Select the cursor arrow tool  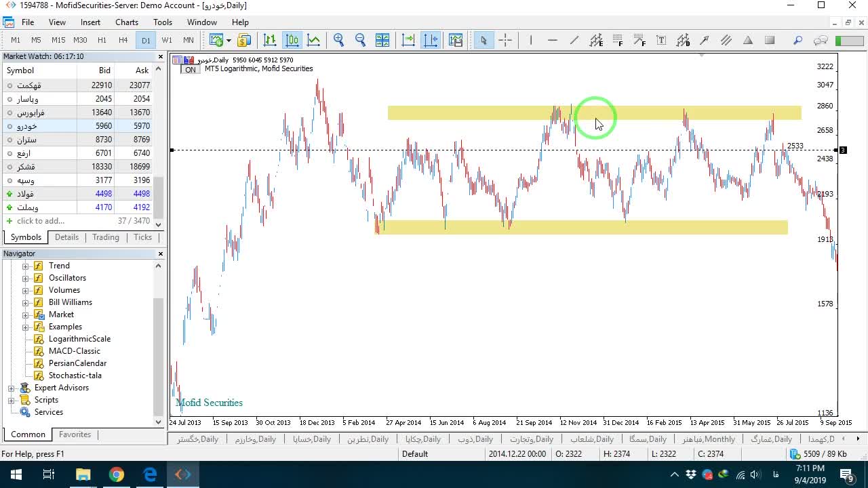484,41
